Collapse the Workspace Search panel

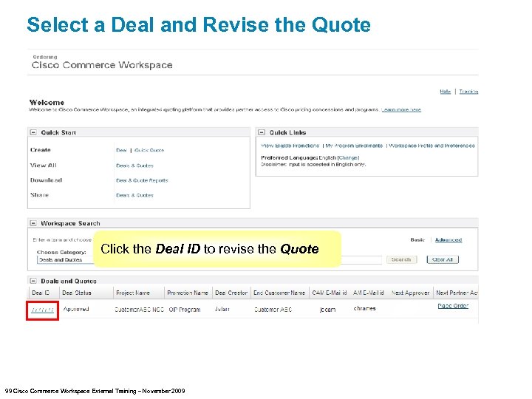coord(33,223)
